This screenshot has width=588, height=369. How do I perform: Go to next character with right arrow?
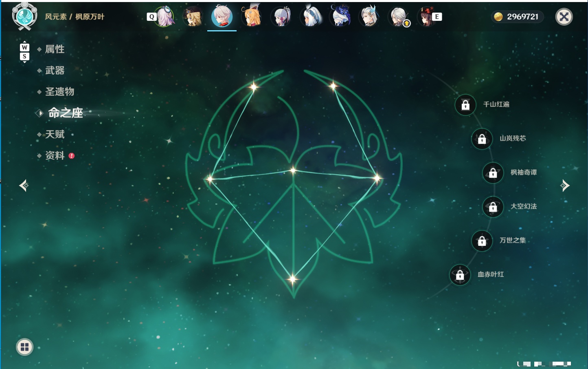565,186
